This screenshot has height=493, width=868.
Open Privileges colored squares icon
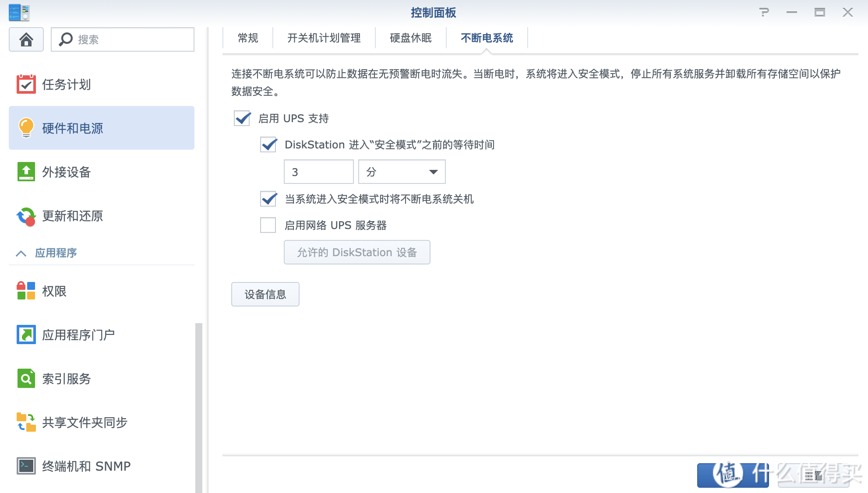(x=26, y=291)
